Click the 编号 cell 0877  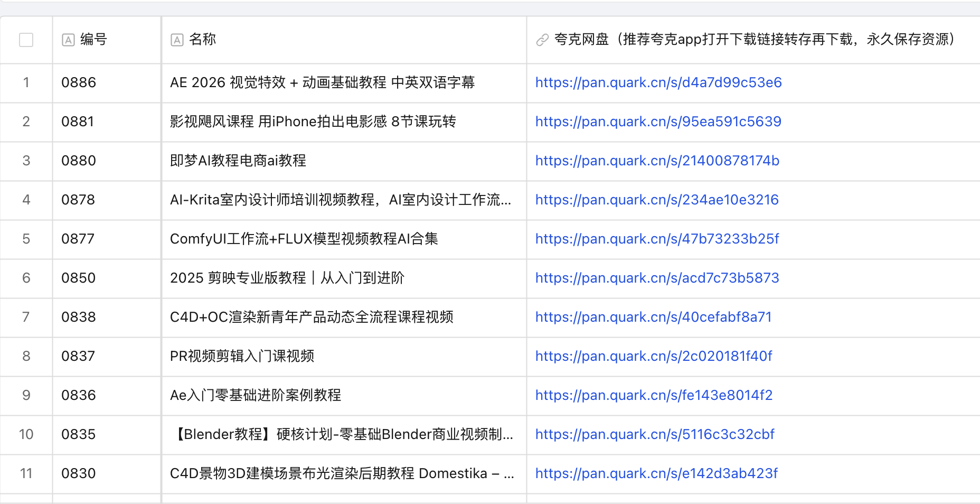click(107, 239)
